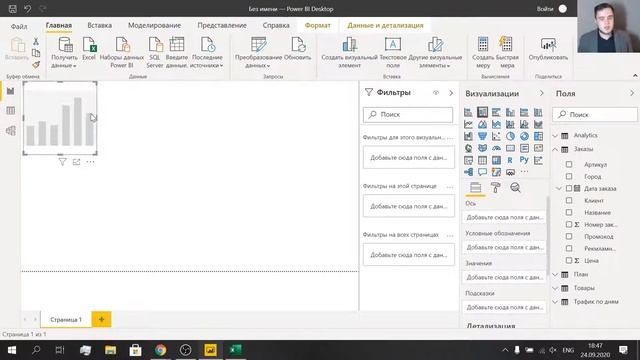Click Enter data (Введите данные) icon
This screenshot has height=360, width=640.
click(x=177, y=52)
